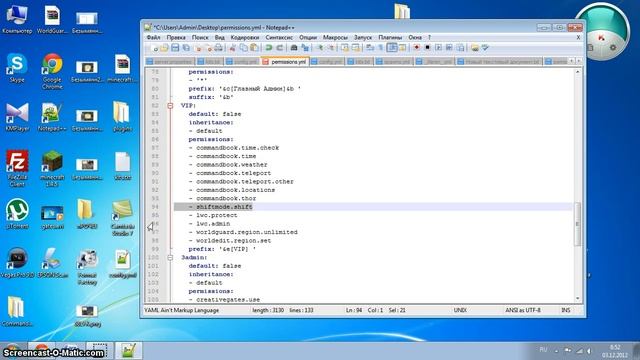Screen dimensions: 640x360
Task: Cut selection with the scissors icon
Action: pos(233,48)
